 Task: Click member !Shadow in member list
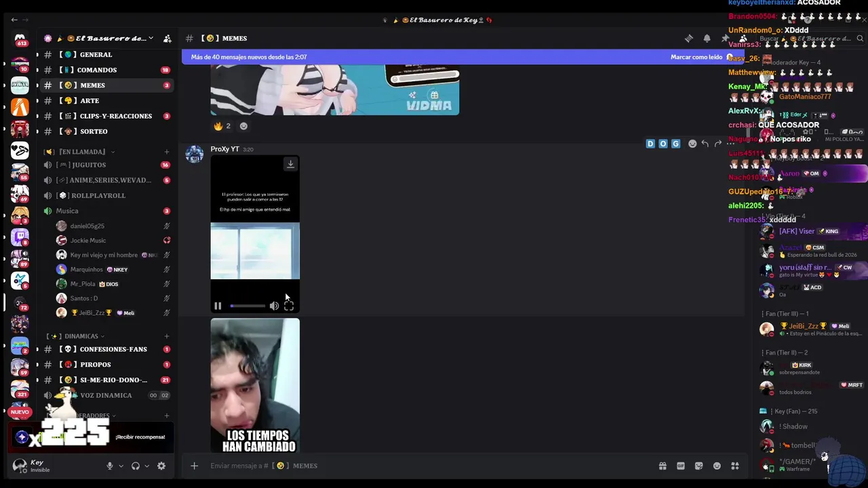pos(793,426)
